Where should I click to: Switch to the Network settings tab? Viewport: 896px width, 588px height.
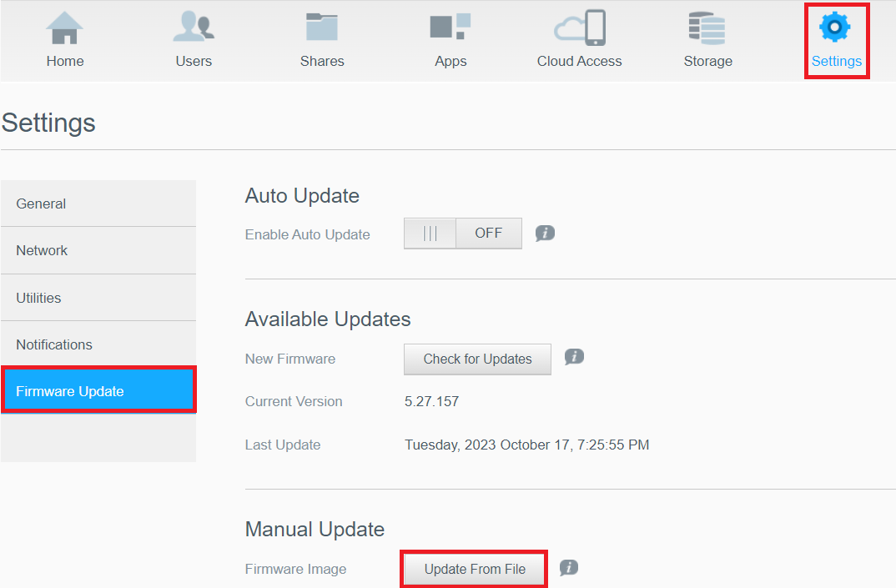pos(98,250)
